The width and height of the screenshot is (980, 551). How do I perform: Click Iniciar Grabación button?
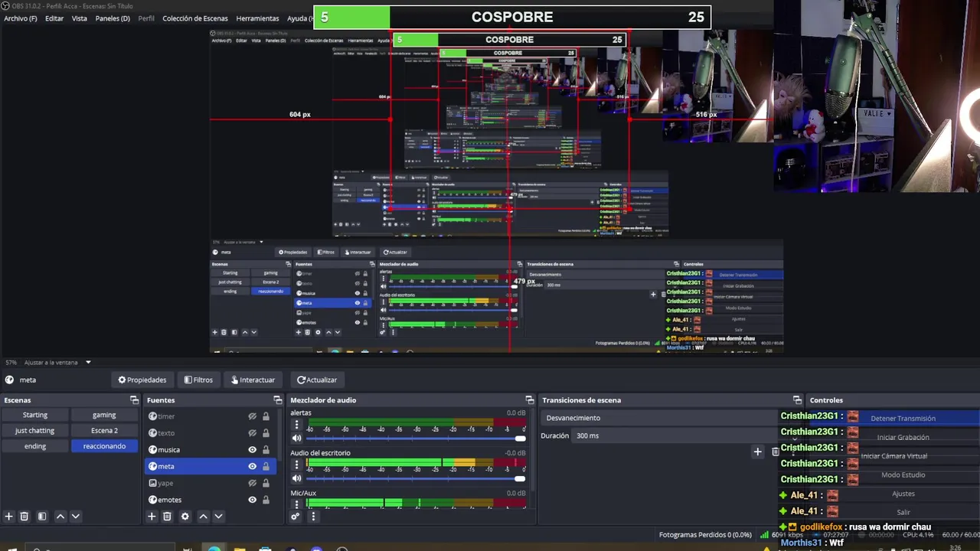click(903, 438)
